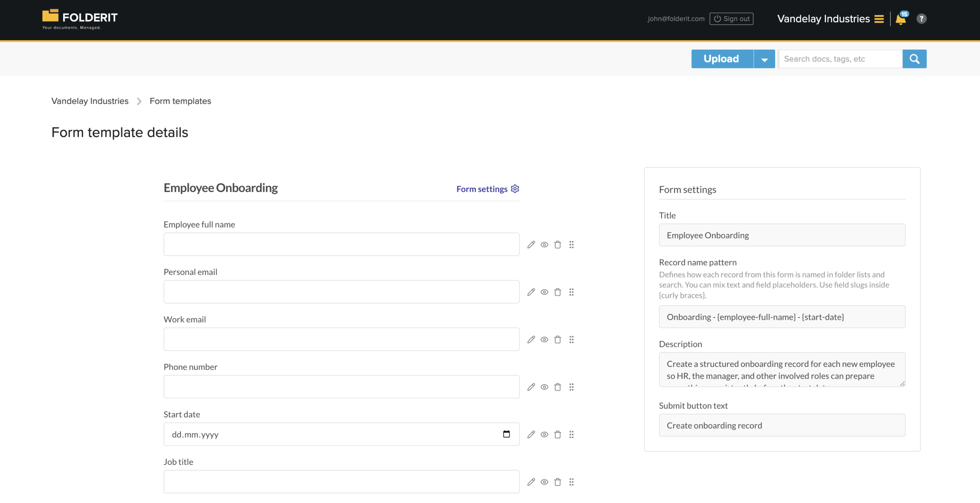This screenshot has height=503, width=980.
Task: Go to Form templates breadcrumb
Action: (180, 101)
